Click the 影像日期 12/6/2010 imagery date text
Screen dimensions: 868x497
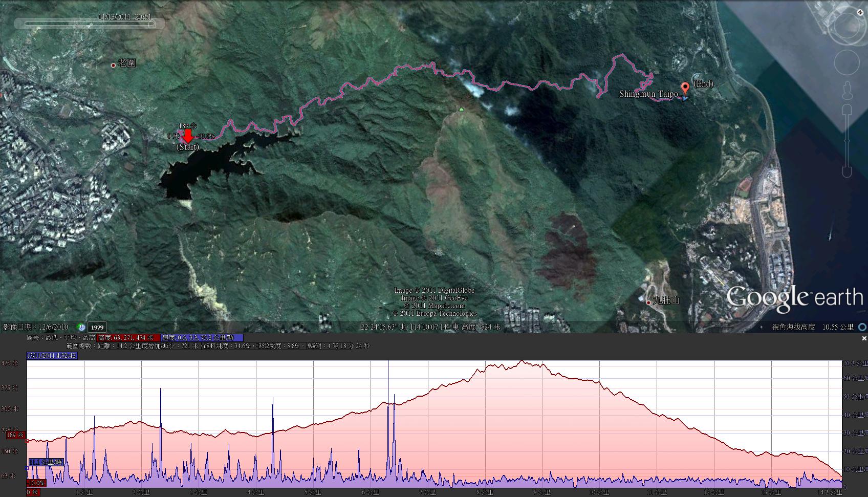tap(36, 327)
